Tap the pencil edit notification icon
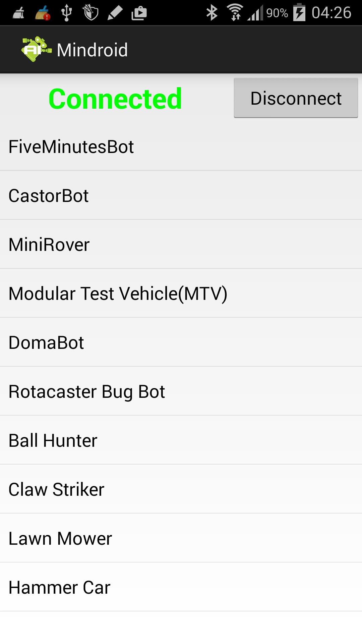 [x=115, y=13]
